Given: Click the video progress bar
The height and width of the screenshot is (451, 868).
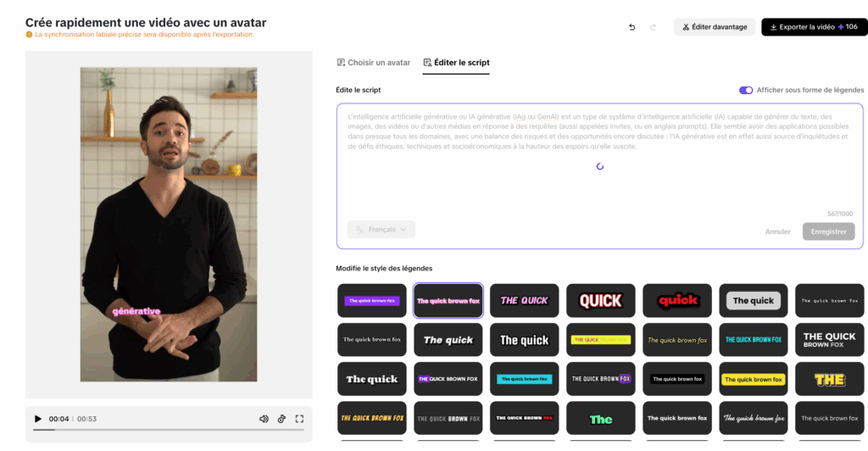Looking at the screenshot, I should pos(169,430).
